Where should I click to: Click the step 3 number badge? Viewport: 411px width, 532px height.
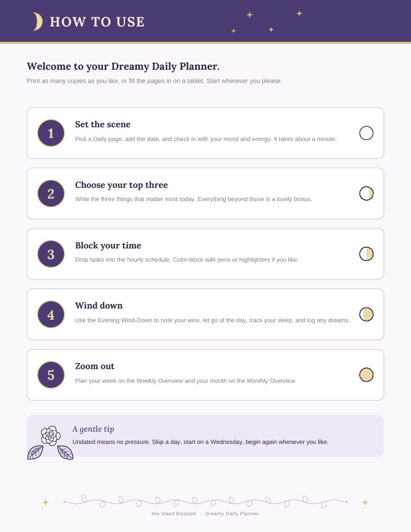[51, 254]
